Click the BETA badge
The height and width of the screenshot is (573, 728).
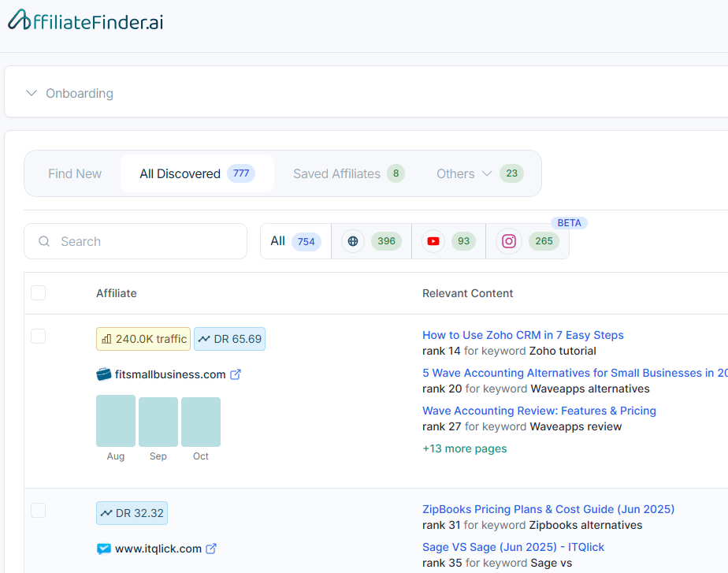pos(569,223)
